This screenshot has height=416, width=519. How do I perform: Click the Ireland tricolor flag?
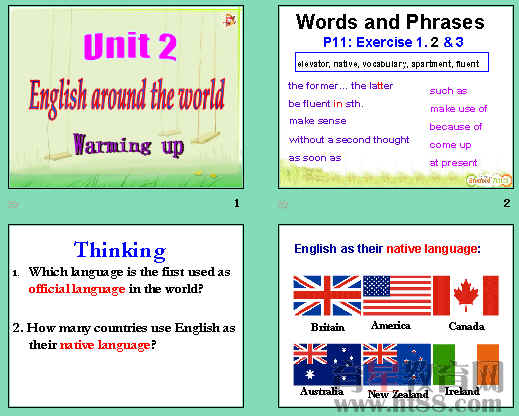click(x=466, y=365)
